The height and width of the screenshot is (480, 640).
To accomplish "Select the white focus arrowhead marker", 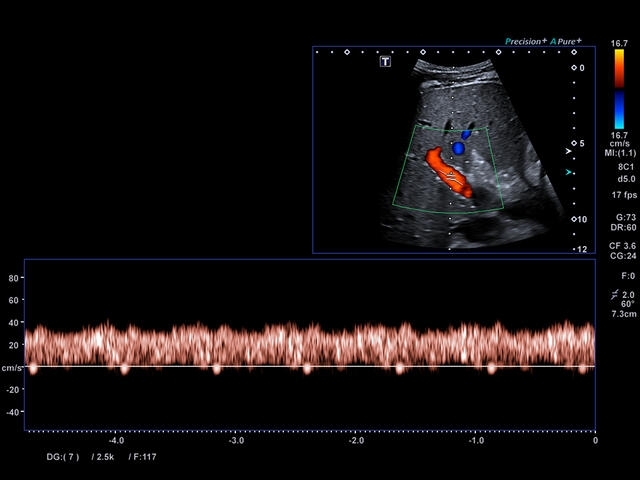I will tap(569, 152).
